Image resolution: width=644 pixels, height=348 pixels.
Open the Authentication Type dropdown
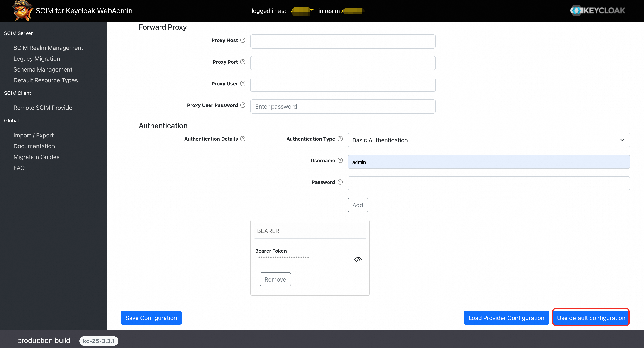(x=488, y=140)
